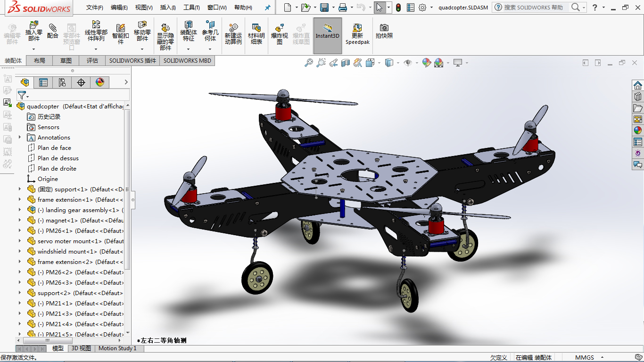Open the PropertyManager tab icon
Screen dimensions: 644x362
43,82
